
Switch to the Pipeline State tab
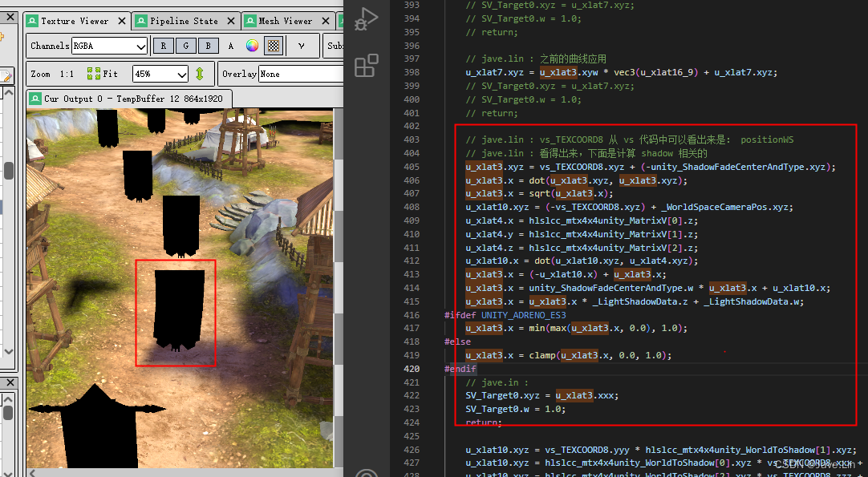point(183,21)
